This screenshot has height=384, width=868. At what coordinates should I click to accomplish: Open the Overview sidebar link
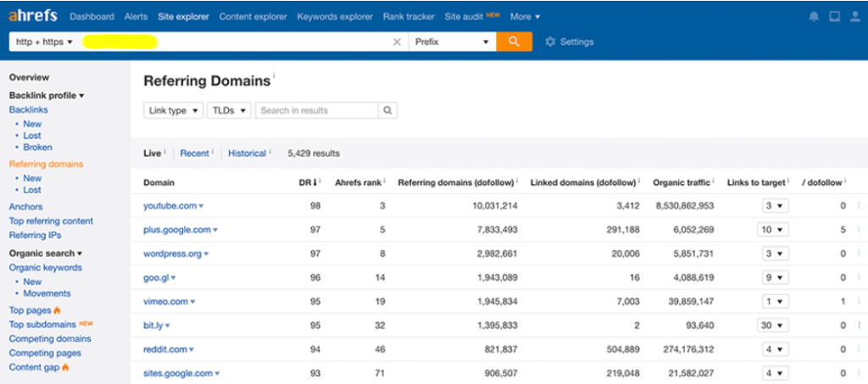(29, 77)
